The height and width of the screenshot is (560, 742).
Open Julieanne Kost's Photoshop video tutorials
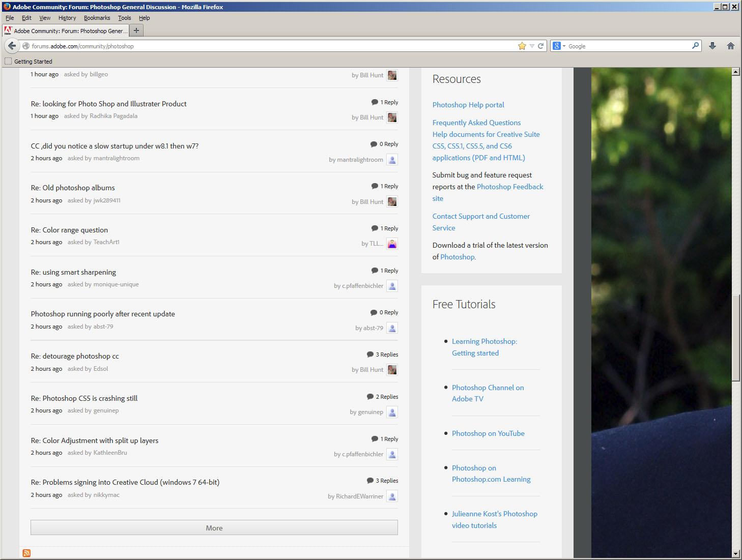[x=494, y=519]
